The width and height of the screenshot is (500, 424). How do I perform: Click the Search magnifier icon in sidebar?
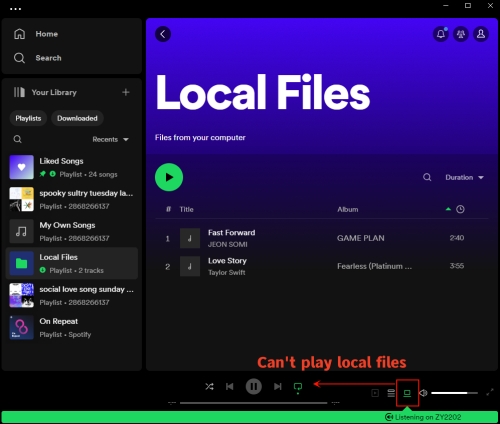(19, 58)
